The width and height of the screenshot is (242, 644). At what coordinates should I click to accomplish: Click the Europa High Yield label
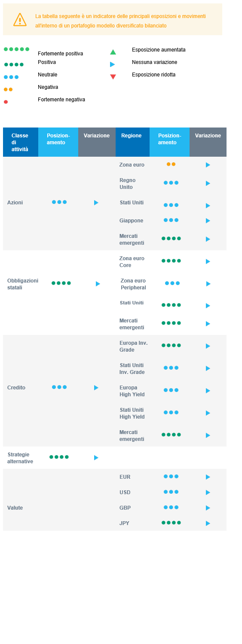pyautogui.click(x=132, y=391)
